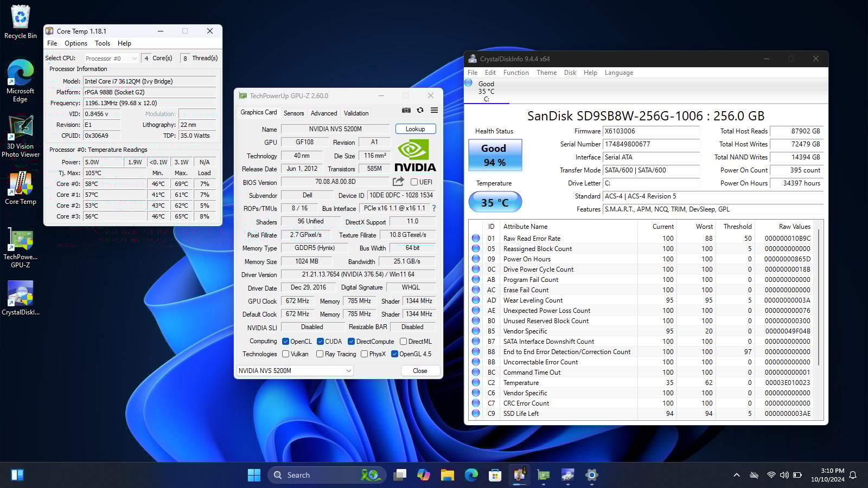This screenshot has height=488, width=868.
Task: Click Close in the GPU-Z window
Action: [419, 370]
